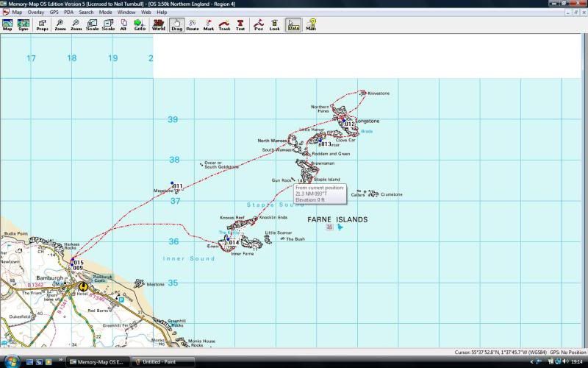Open the 3D World view
The height and width of the screenshot is (368, 588).
158,24
